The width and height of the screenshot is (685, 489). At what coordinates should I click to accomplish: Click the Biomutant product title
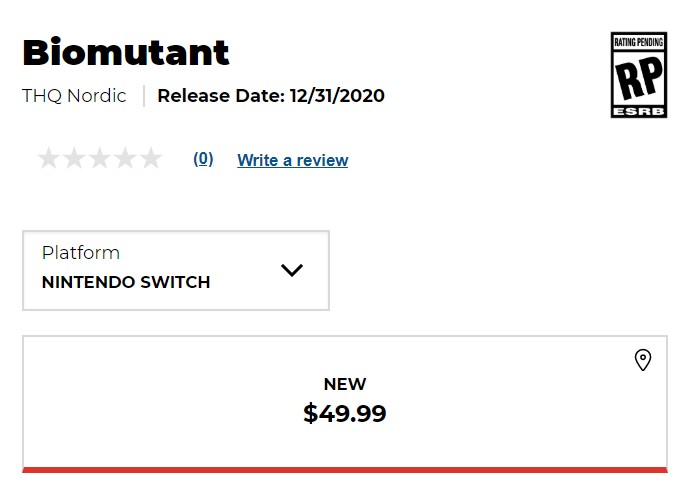(126, 52)
